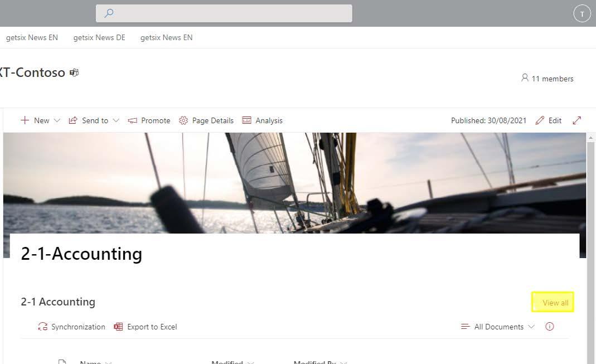This screenshot has height=364, width=596.
Task: Open the user account avatar T
Action: pyautogui.click(x=582, y=14)
